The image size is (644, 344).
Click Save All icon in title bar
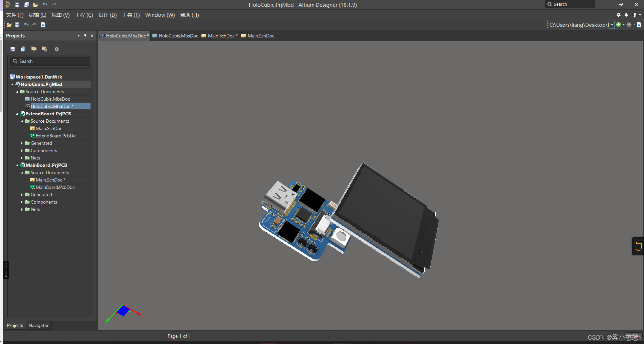click(x=26, y=5)
